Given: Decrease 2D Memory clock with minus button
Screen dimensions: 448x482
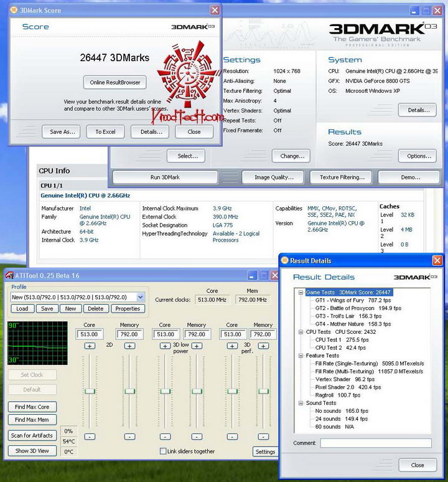Looking at the screenshot, I should coord(129,437).
